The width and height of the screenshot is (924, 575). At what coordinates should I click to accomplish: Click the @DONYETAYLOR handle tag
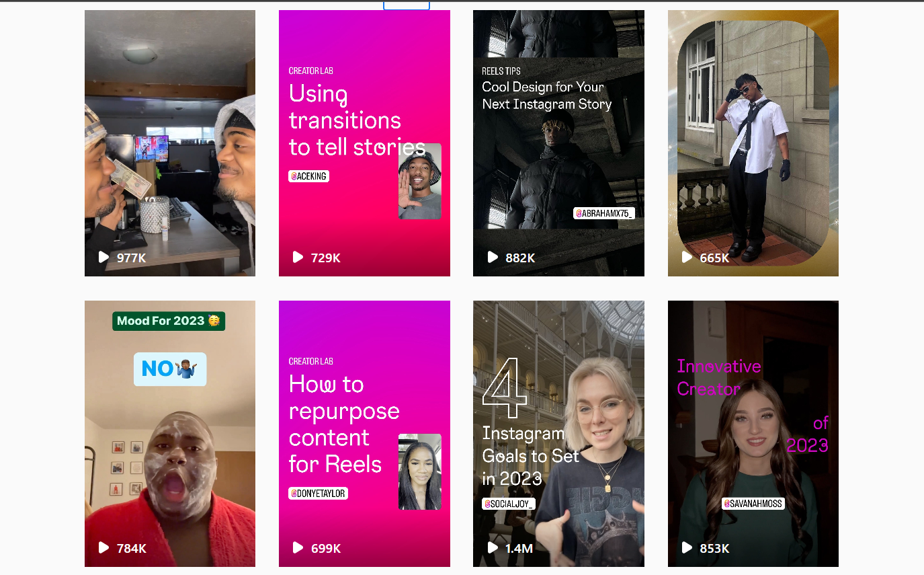click(319, 494)
